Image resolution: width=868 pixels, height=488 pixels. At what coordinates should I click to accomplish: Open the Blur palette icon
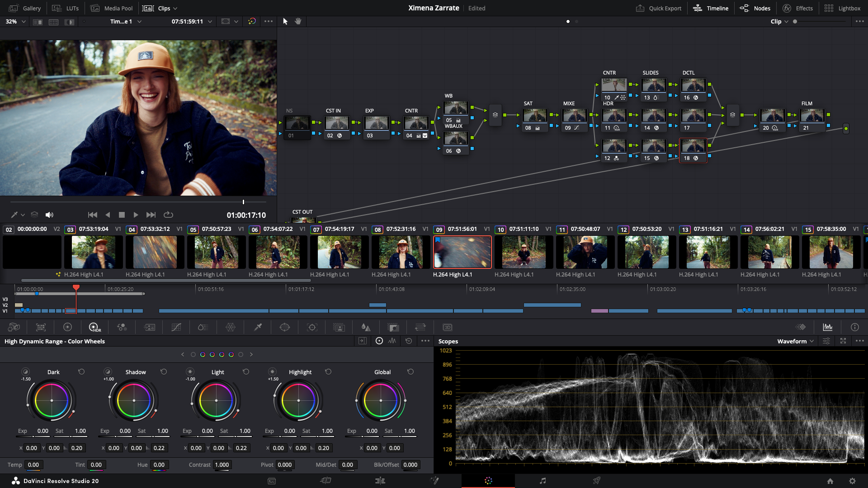tap(366, 327)
